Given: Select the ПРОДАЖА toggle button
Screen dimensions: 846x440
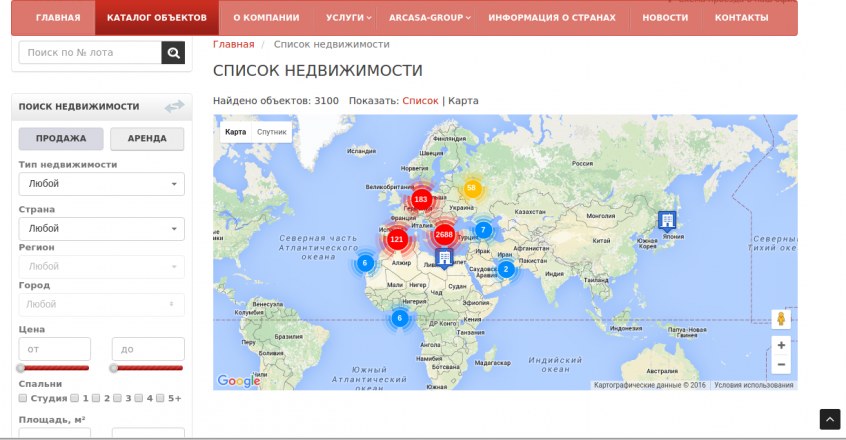Looking at the screenshot, I should (61, 139).
